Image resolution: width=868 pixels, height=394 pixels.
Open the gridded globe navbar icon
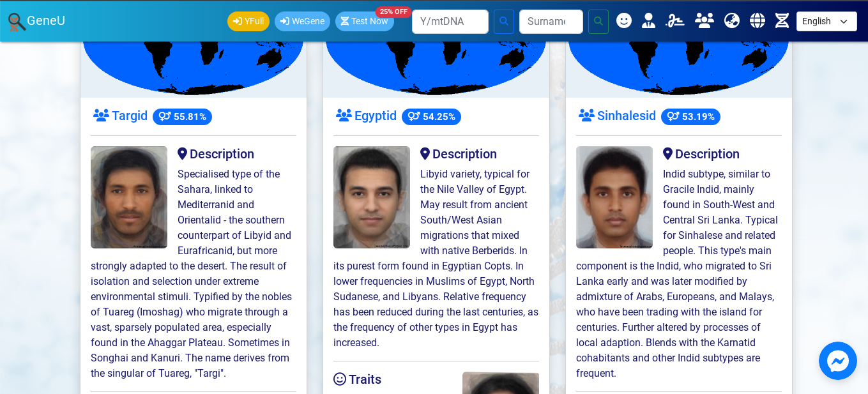point(758,20)
